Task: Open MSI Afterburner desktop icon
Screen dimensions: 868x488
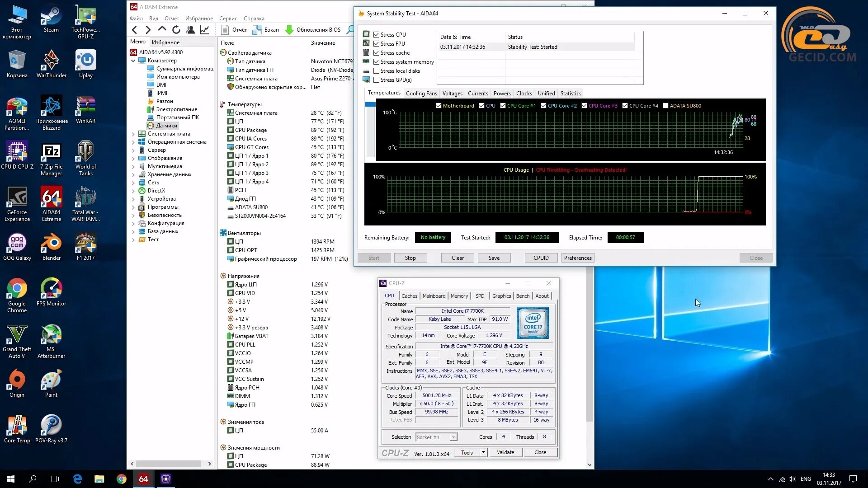Action: (x=51, y=342)
